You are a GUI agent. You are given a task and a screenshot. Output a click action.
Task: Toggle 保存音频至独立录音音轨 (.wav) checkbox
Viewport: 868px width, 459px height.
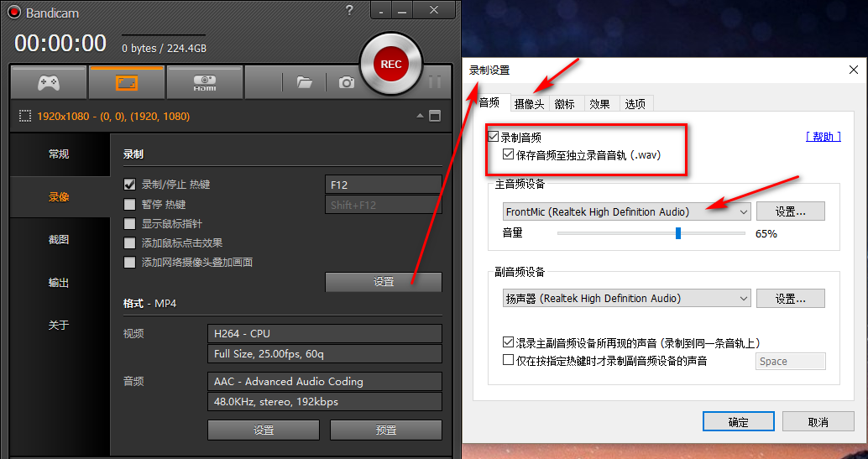(x=508, y=154)
